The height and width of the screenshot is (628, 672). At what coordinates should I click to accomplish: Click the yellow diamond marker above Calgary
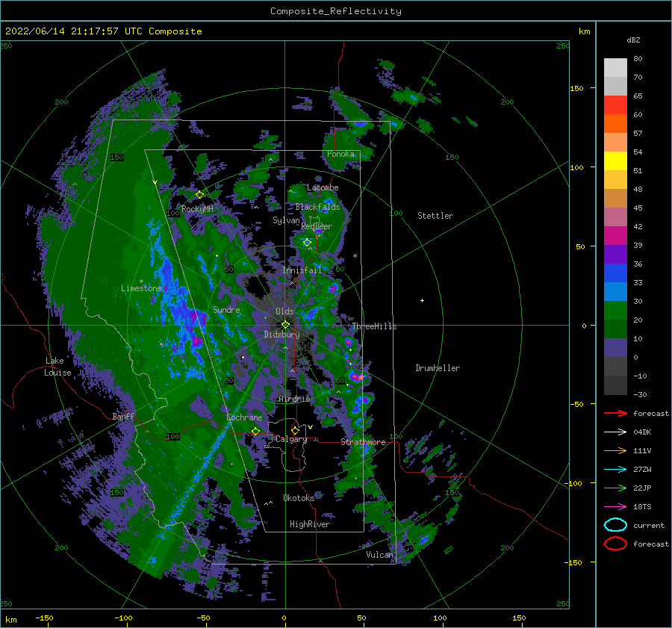pyautogui.click(x=295, y=430)
